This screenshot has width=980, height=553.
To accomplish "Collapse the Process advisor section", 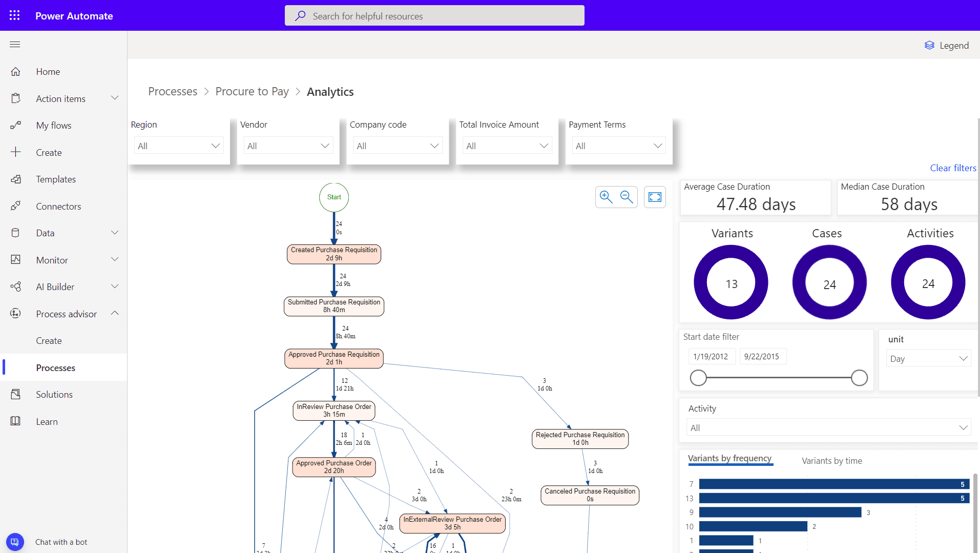I will (x=115, y=313).
